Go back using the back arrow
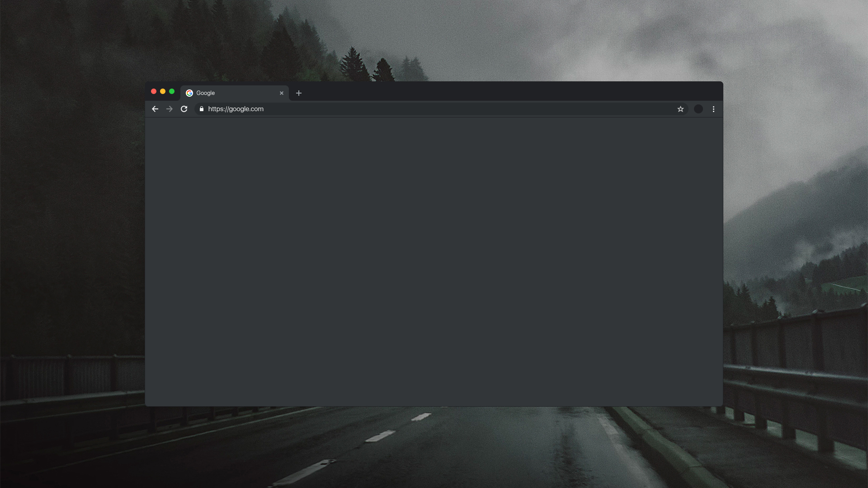868x488 pixels. click(x=155, y=109)
